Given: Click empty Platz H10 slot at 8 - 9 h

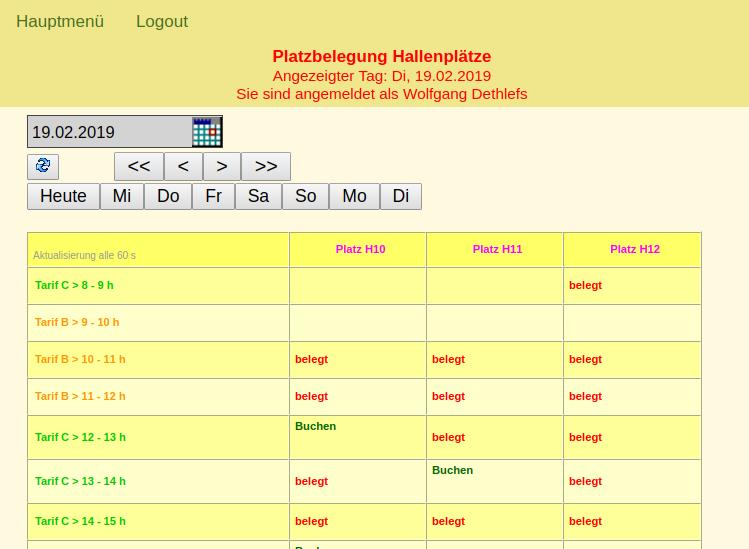Looking at the screenshot, I should click(x=357, y=286).
